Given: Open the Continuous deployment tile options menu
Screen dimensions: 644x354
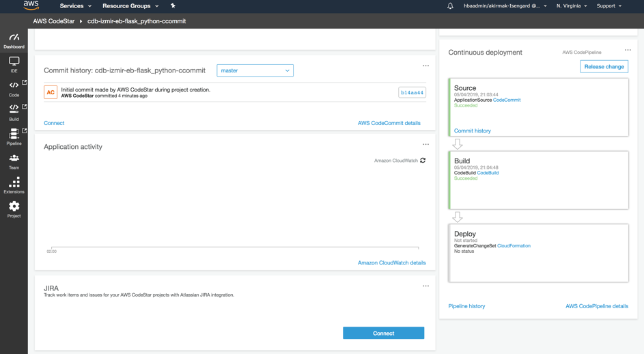Looking at the screenshot, I should [x=628, y=50].
